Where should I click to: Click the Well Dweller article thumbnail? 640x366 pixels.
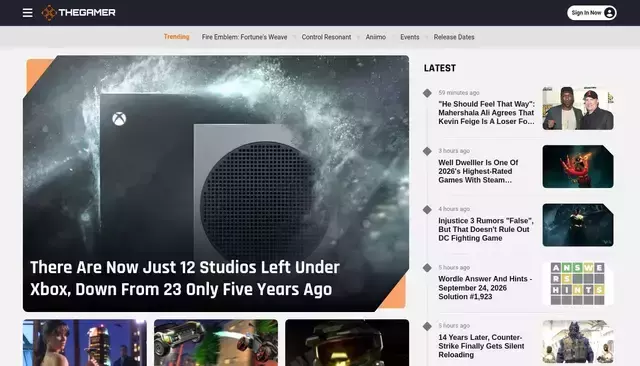(x=578, y=166)
